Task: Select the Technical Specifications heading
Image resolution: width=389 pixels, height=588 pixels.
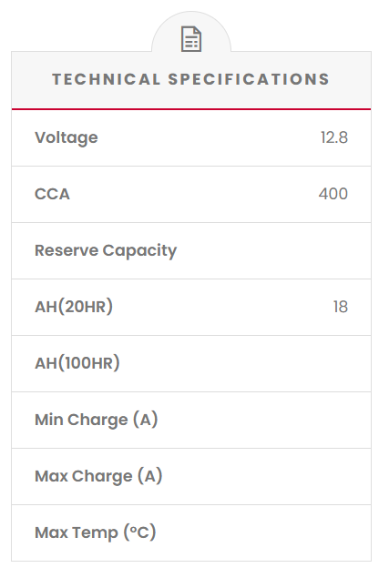Action: [190, 79]
